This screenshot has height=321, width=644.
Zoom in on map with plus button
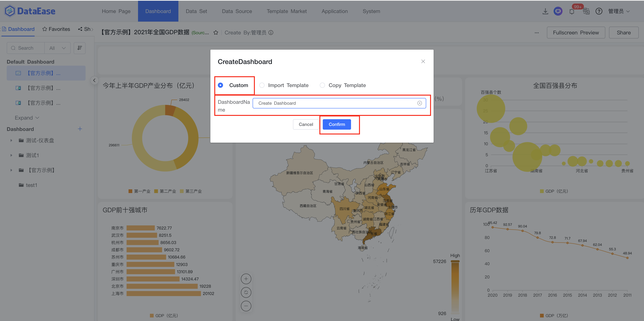click(x=246, y=279)
